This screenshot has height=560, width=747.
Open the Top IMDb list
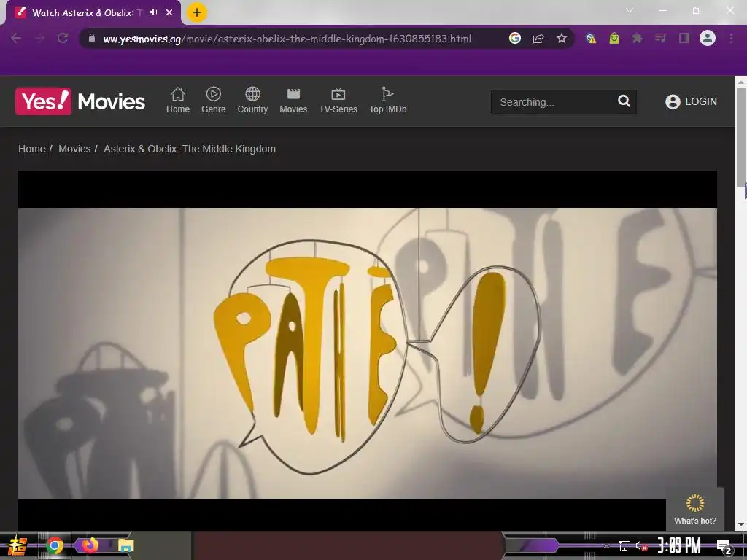click(388, 100)
